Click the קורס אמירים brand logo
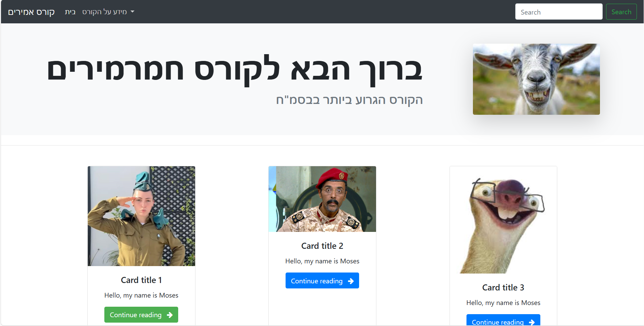This screenshot has height=326, width=644. coord(31,12)
